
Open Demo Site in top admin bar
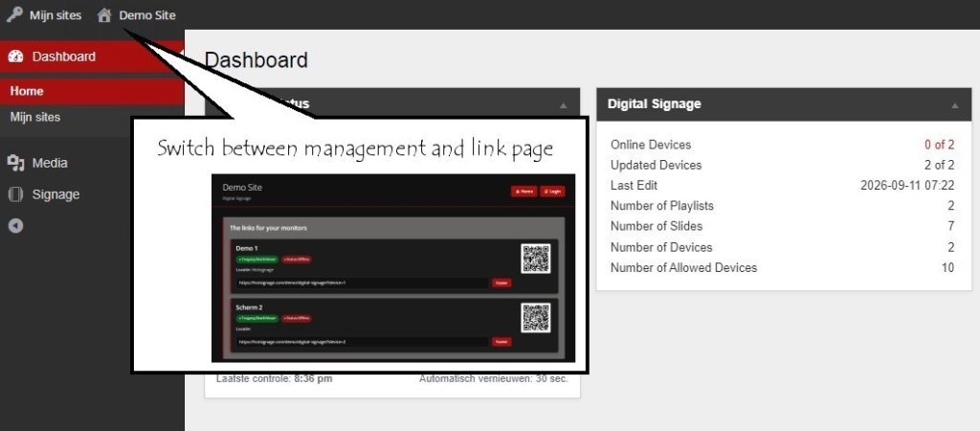coord(147,15)
